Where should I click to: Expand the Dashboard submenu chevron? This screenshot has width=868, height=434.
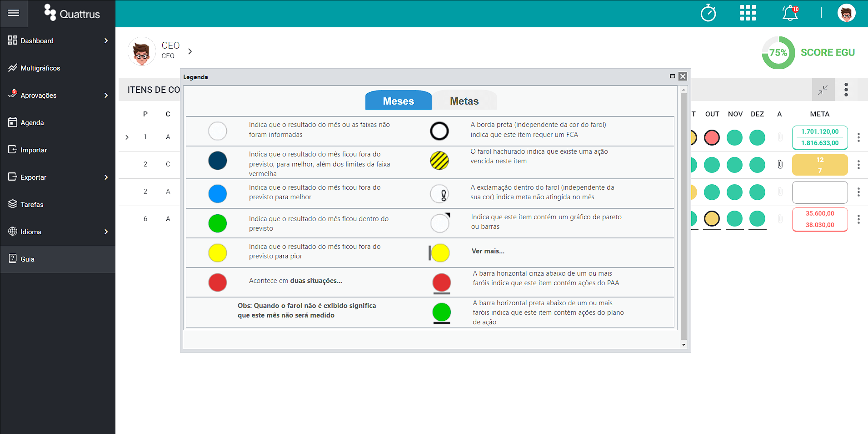[106, 41]
